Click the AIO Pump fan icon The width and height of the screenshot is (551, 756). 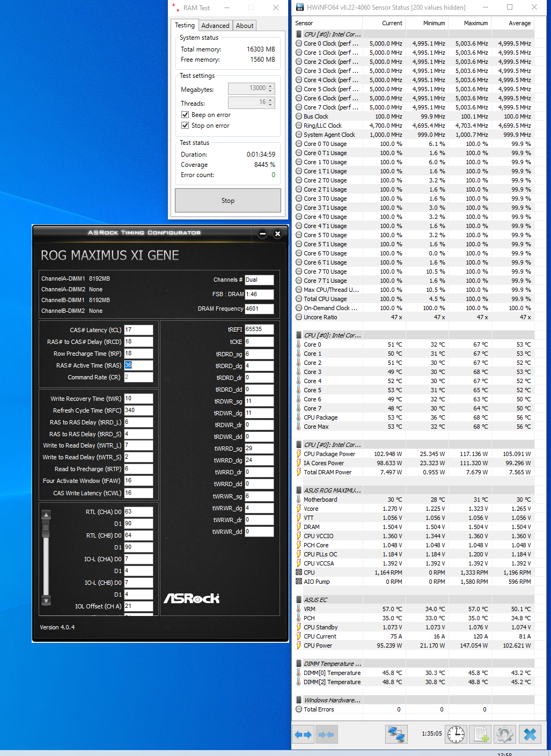(x=299, y=582)
